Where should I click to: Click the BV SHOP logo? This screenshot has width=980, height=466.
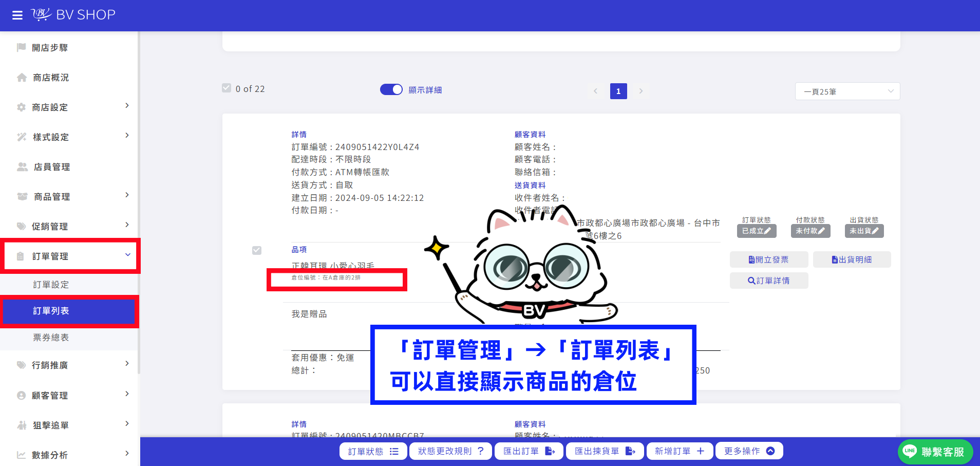pos(73,14)
